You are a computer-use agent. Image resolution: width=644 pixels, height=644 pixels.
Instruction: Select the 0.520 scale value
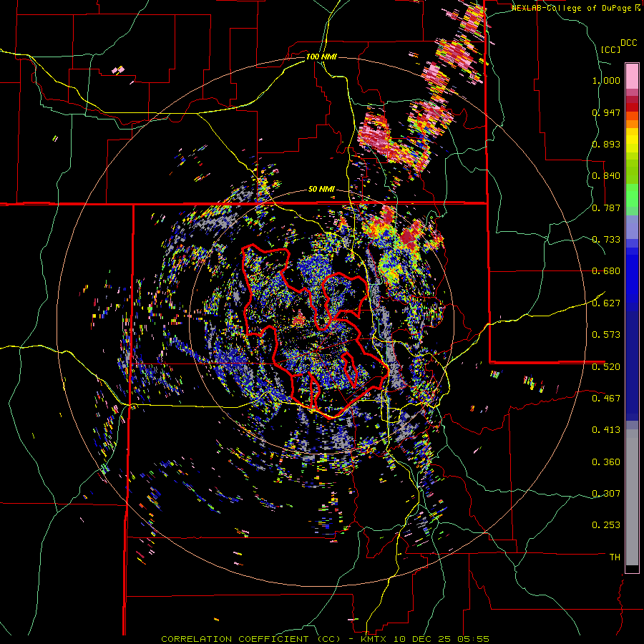pyautogui.click(x=606, y=366)
